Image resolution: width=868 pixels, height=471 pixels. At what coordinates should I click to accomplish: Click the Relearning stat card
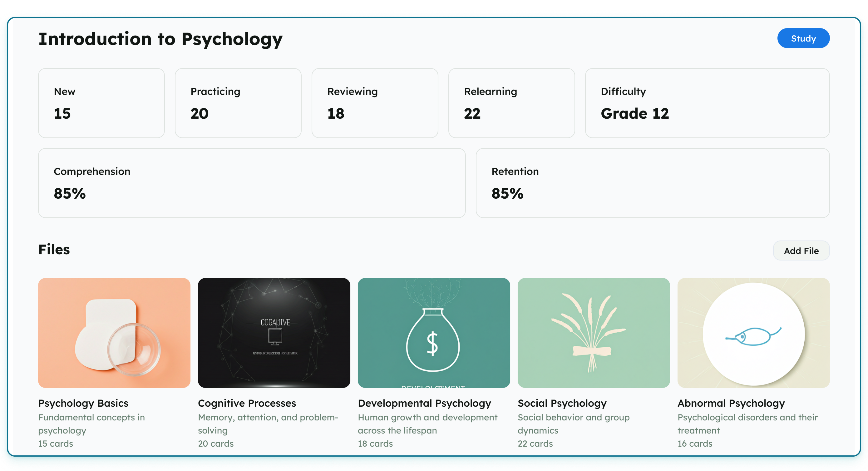point(511,103)
